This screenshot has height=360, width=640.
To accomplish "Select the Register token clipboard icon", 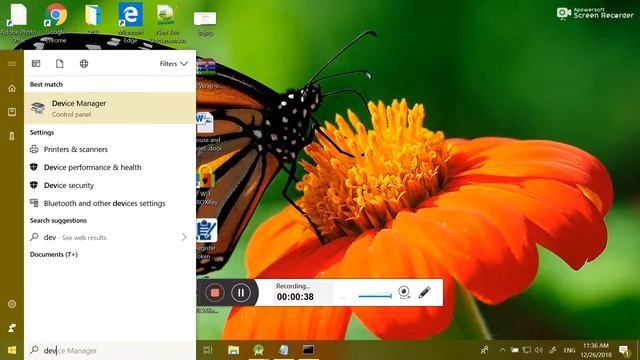I will click(x=206, y=239).
